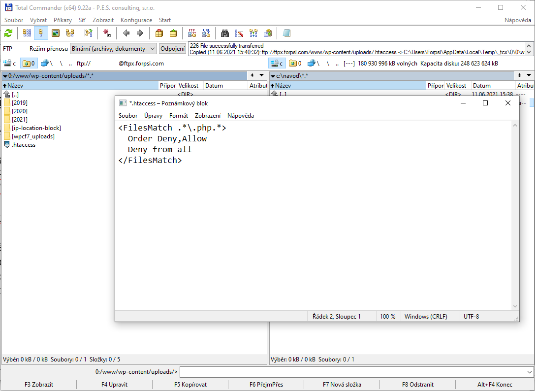
Task: Select [2019] folder in left panel
Action: pyautogui.click(x=20, y=103)
